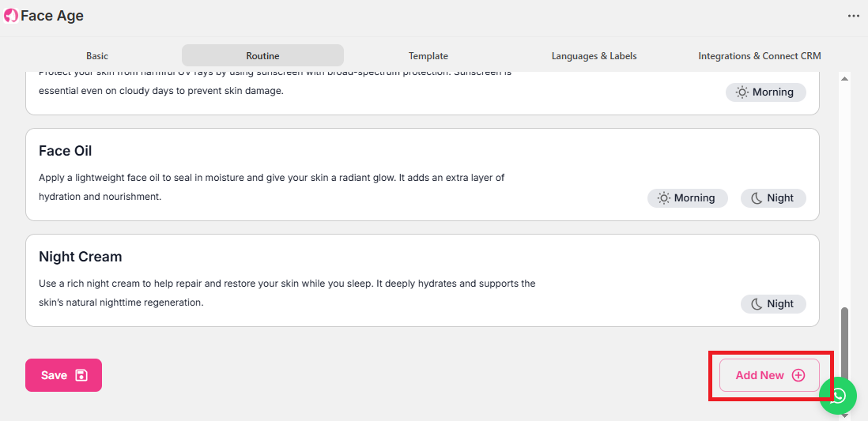Image resolution: width=868 pixels, height=421 pixels.
Task: Open the Template tab
Action: (x=428, y=56)
